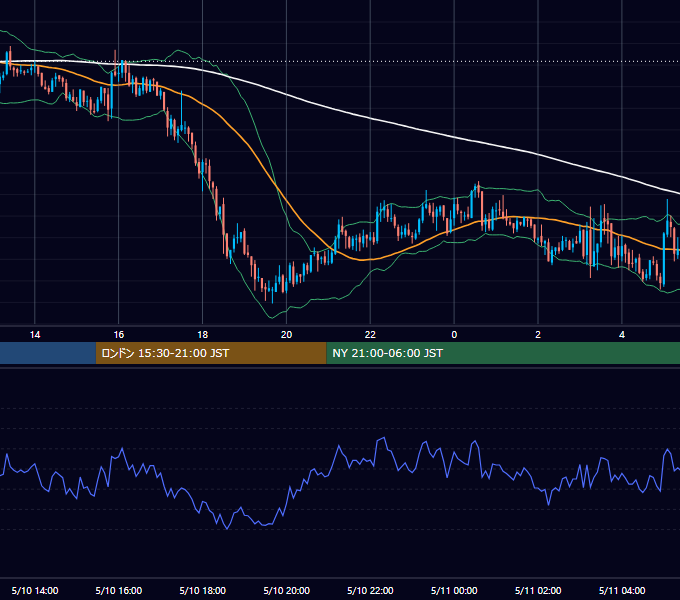Click the 5/10 16:00 time label
Viewport: 680px width, 600px height.
(x=118, y=590)
